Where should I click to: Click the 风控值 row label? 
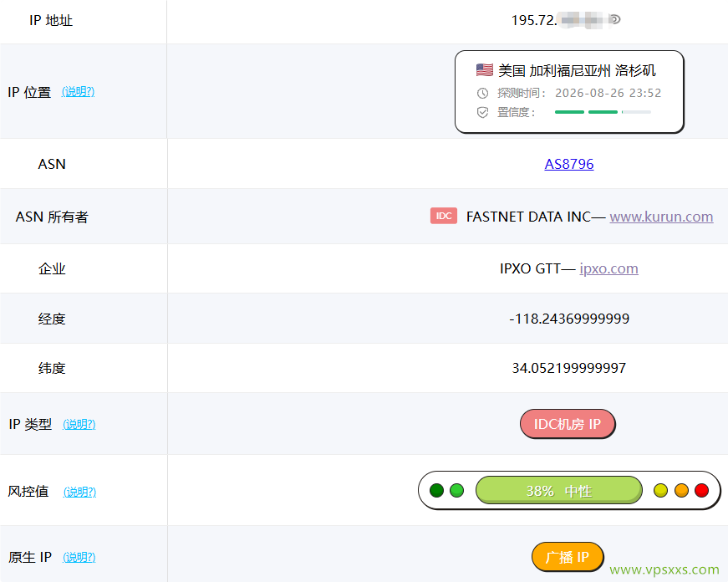click(28, 492)
